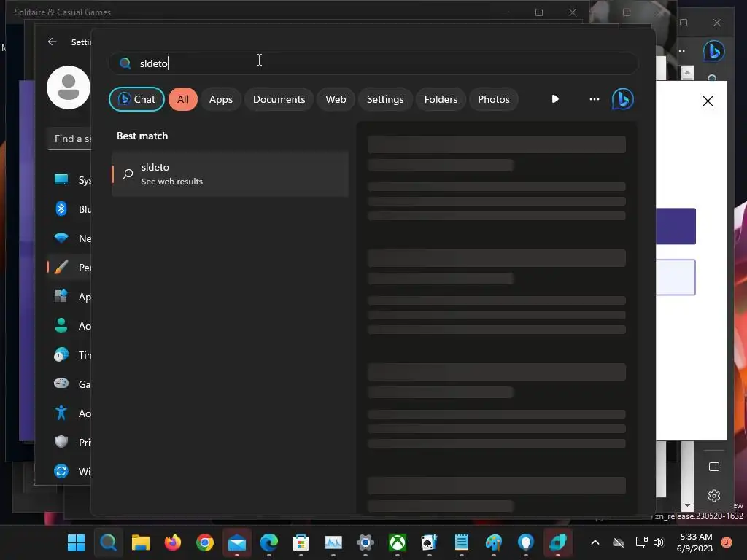Viewport: 747px width, 560px height.
Task: Open Windows Update icon in Settings
Action: click(x=61, y=471)
